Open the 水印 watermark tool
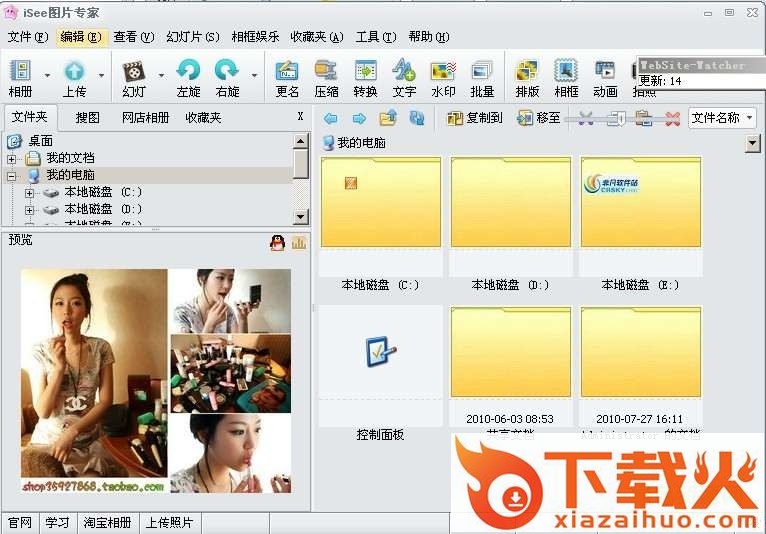This screenshot has width=766, height=534. [443, 72]
